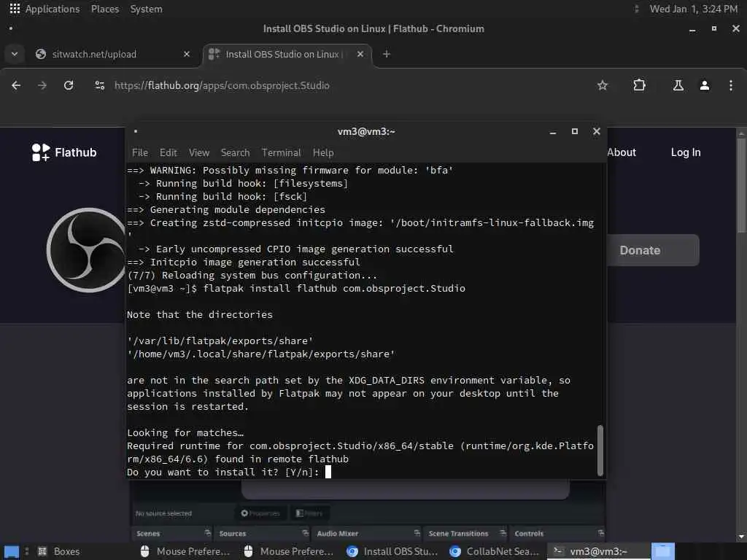Open Boxes from the taskbar
Screen dimensions: 747x560
pyautogui.click(x=58, y=551)
